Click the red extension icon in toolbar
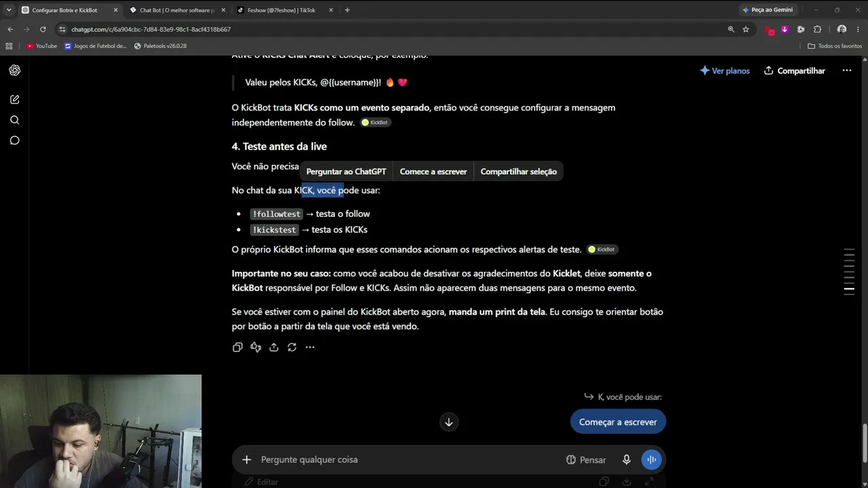 [x=769, y=29]
